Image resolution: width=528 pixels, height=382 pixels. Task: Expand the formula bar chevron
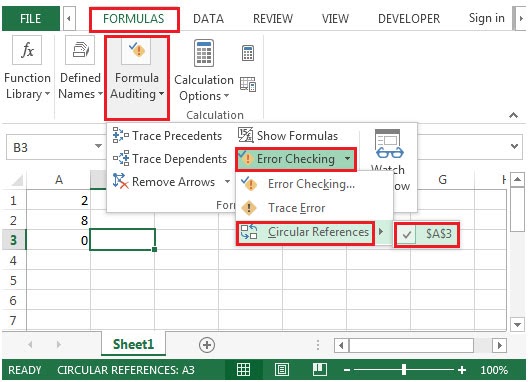514,146
